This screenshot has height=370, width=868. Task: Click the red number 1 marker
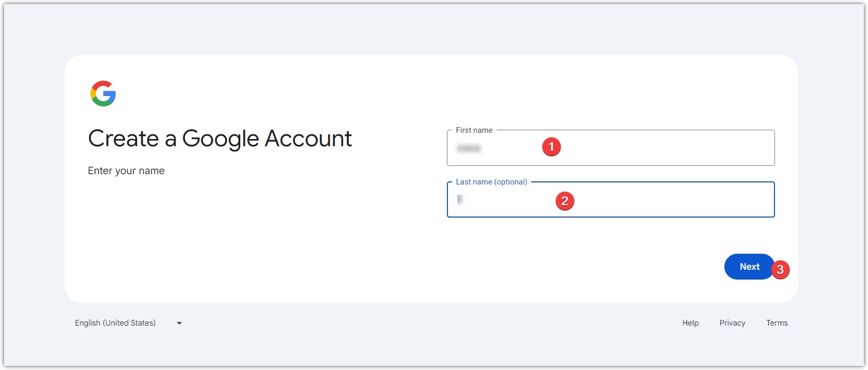(551, 147)
